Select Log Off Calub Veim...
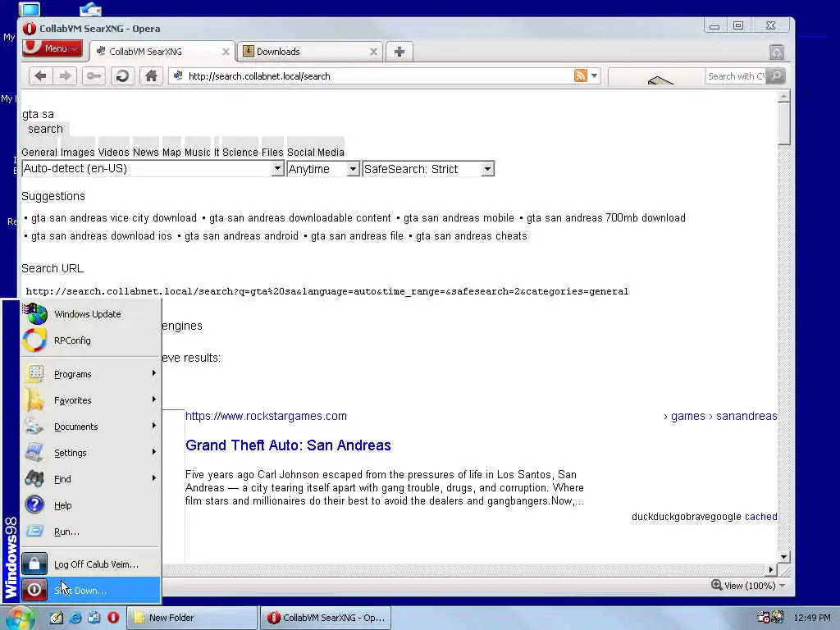840x630 pixels. pyautogui.click(x=91, y=564)
